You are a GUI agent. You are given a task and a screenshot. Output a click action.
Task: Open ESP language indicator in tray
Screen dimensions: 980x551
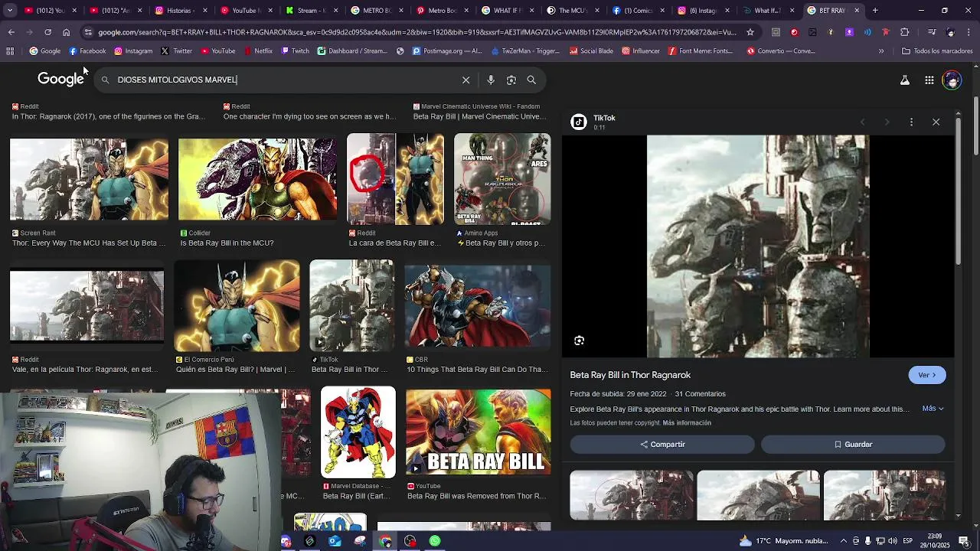(907, 541)
